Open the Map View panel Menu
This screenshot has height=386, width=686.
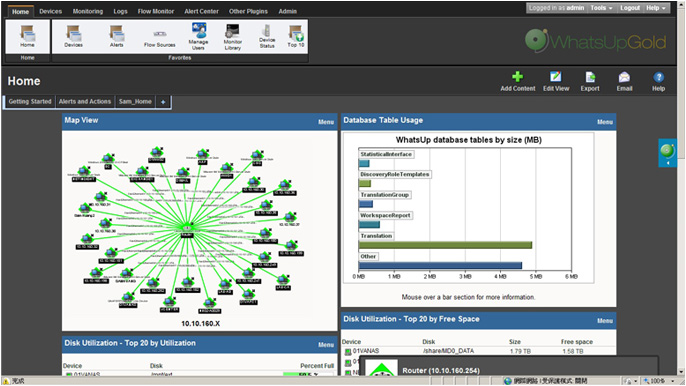(x=326, y=122)
